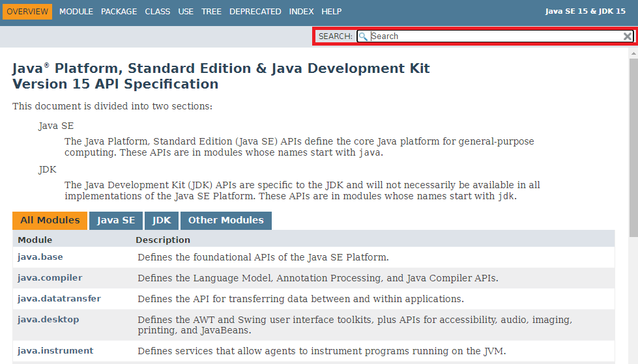638x364 pixels.
Task: Focus the Search input field
Action: click(x=495, y=36)
